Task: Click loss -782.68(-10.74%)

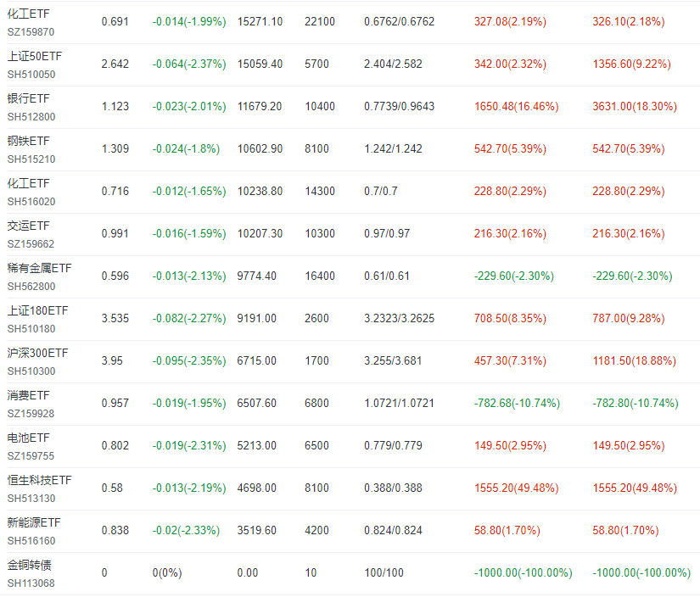Action: tap(517, 404)
